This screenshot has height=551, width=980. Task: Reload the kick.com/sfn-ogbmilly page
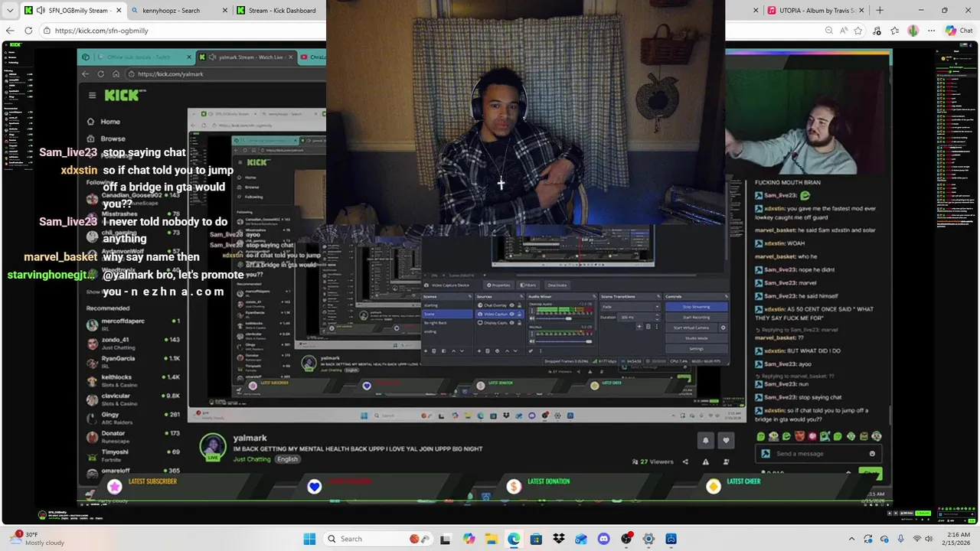tap(28, 31)
